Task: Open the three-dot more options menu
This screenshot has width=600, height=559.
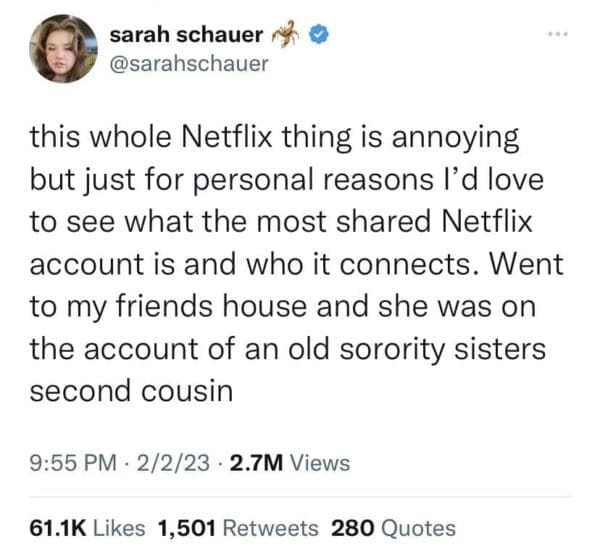Action: 558,34
